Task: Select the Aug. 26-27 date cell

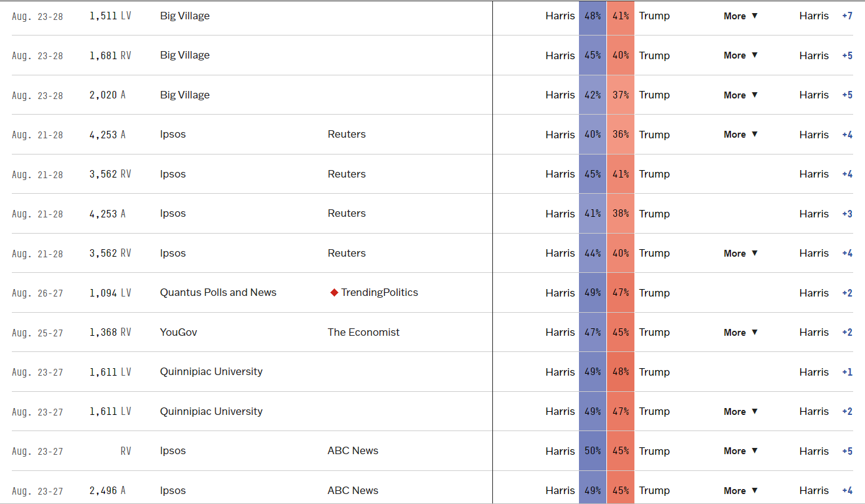Action: (x=37, y=293)
